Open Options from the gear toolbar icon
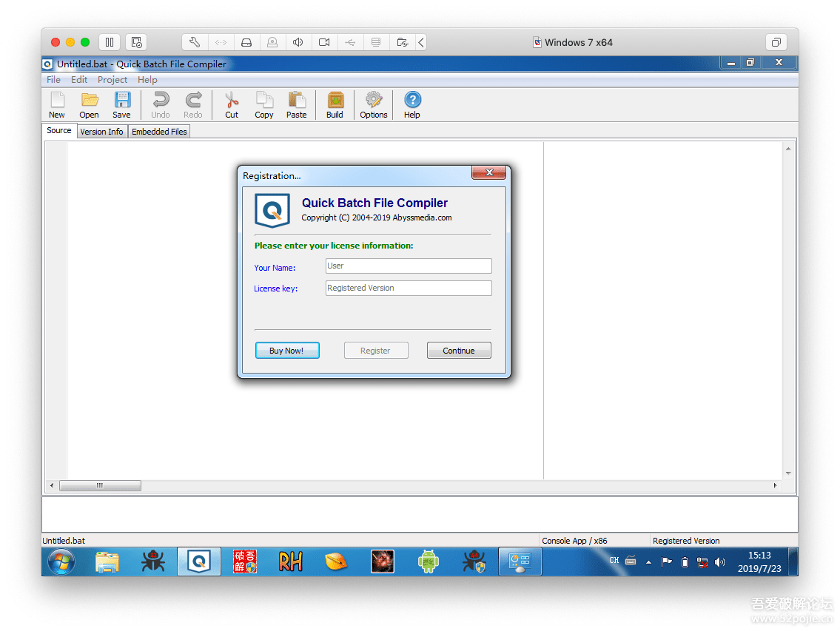840x631 pixels. tap(374, 104)
